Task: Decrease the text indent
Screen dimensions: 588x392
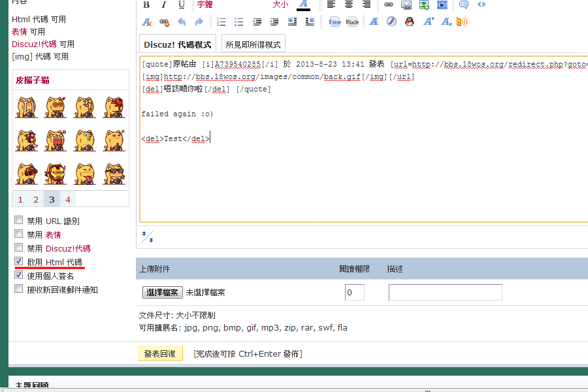Action: click(257, 22)
